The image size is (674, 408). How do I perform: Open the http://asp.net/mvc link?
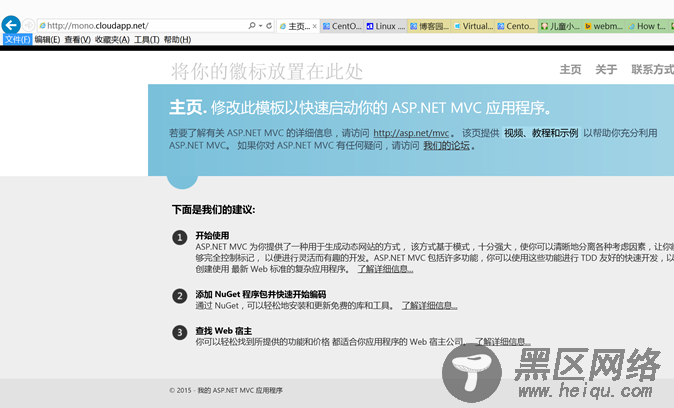point(411,133)
